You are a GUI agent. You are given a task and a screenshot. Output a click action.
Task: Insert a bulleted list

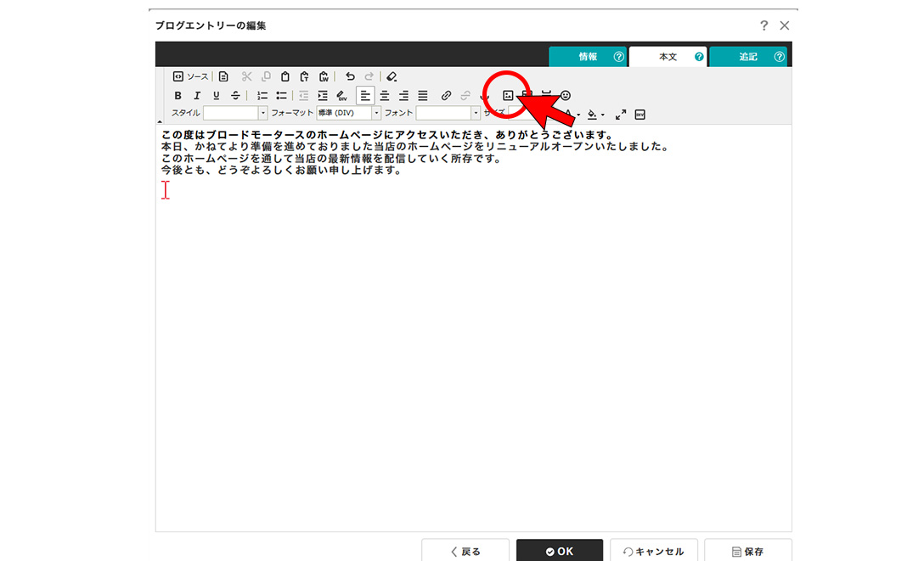[281, 96]
